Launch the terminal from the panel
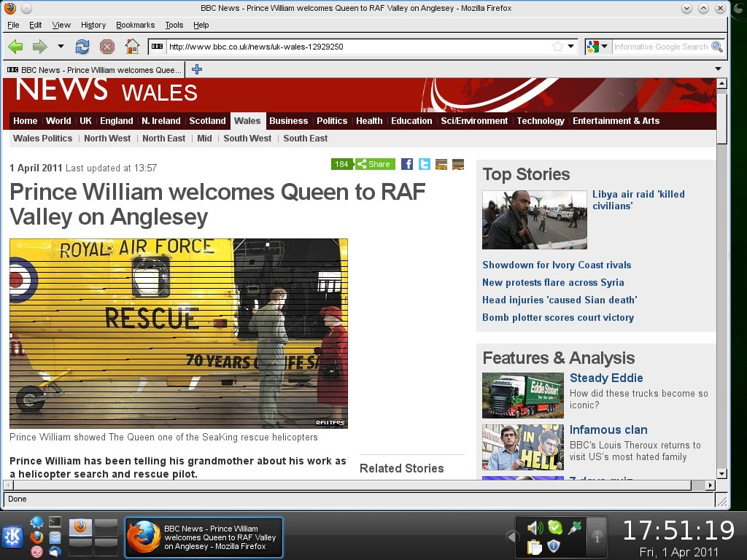Viewport: 747px width, 560px height. click(55, 522)
